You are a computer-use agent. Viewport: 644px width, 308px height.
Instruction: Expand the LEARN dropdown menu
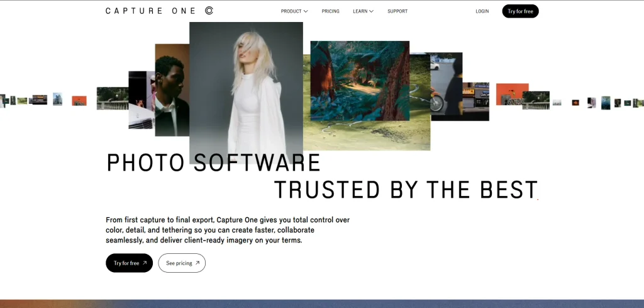pyautogui.click(x=363, y=11)
